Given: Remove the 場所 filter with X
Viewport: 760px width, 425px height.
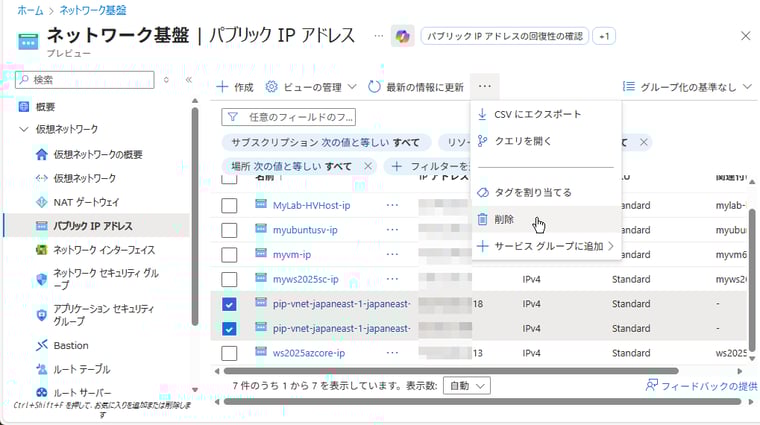Looking at the screenshot, I should (368, 166).
